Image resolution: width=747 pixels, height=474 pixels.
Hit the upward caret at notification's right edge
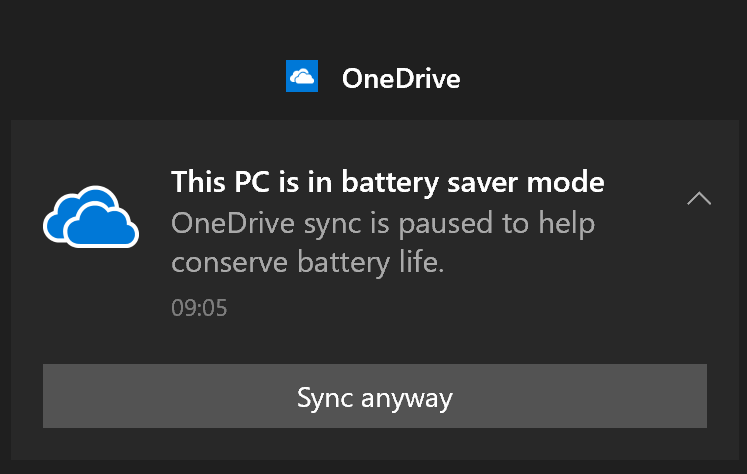(699, 198)
